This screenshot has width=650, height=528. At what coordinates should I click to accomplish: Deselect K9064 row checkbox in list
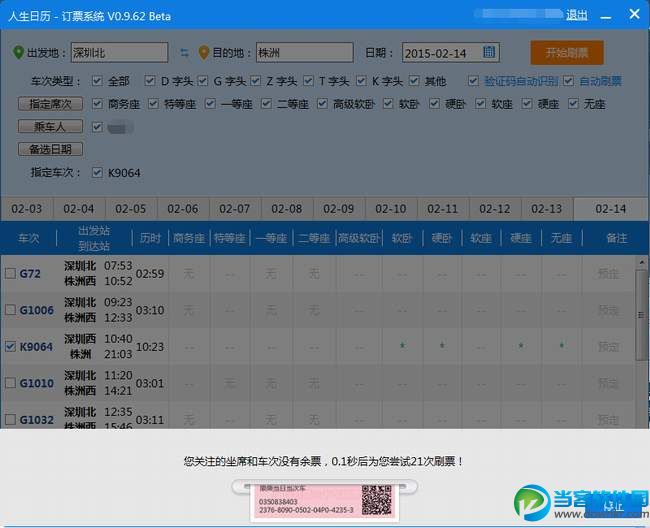click(x=10, y=346)
